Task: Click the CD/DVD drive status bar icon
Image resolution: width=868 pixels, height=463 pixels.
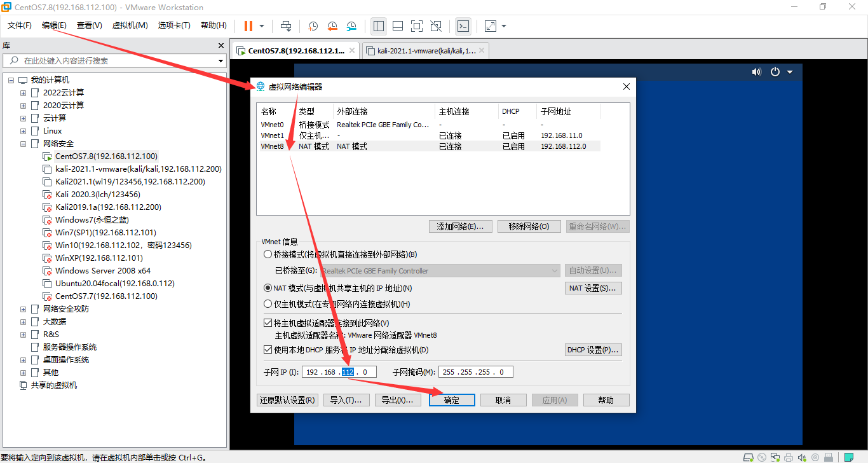Action: pos(763,457)
